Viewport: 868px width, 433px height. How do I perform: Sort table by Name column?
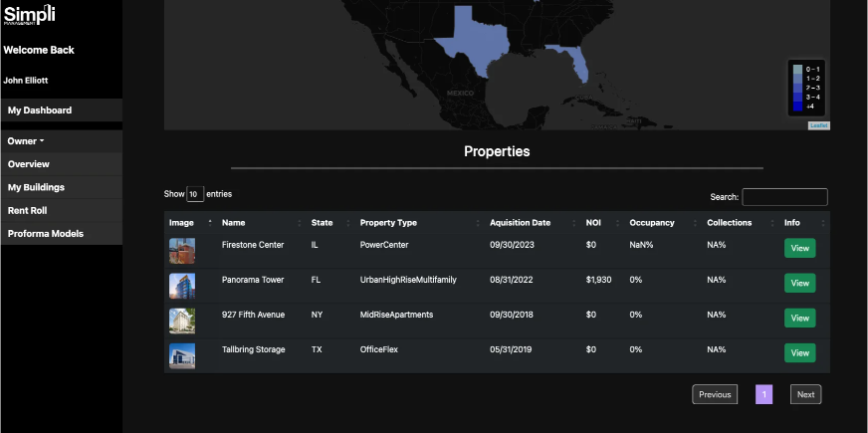pyautogui.click(x=234, y=223)
